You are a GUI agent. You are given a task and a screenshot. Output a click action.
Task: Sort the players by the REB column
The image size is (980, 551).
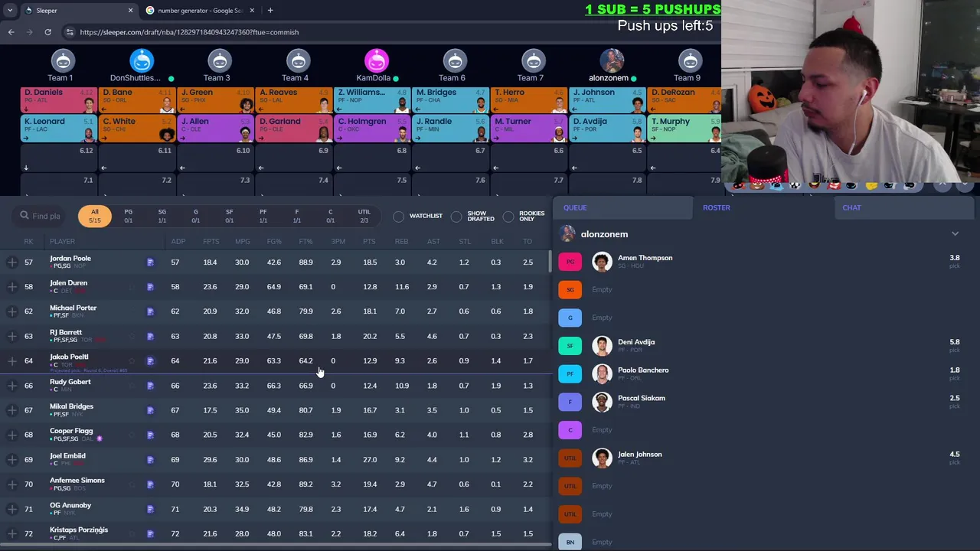401,241
